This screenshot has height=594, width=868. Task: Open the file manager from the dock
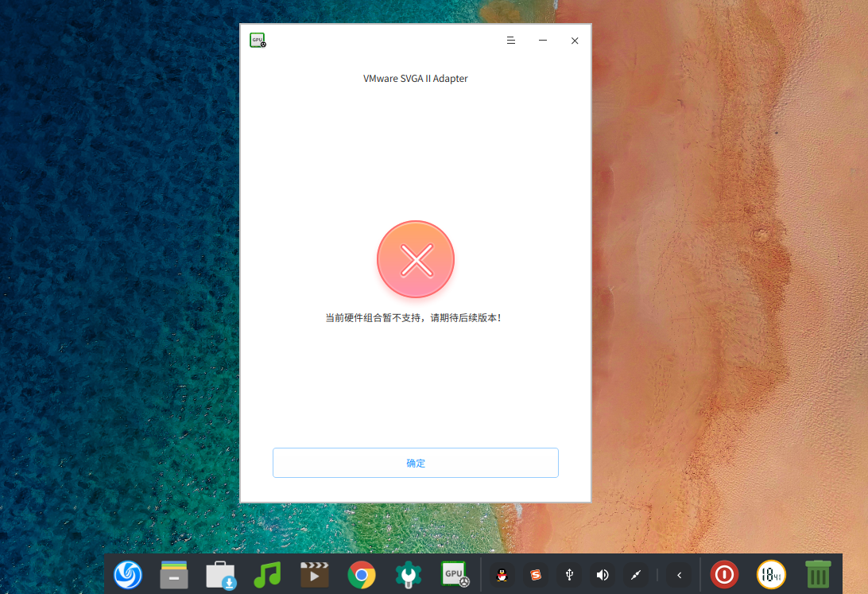(174, 575)
